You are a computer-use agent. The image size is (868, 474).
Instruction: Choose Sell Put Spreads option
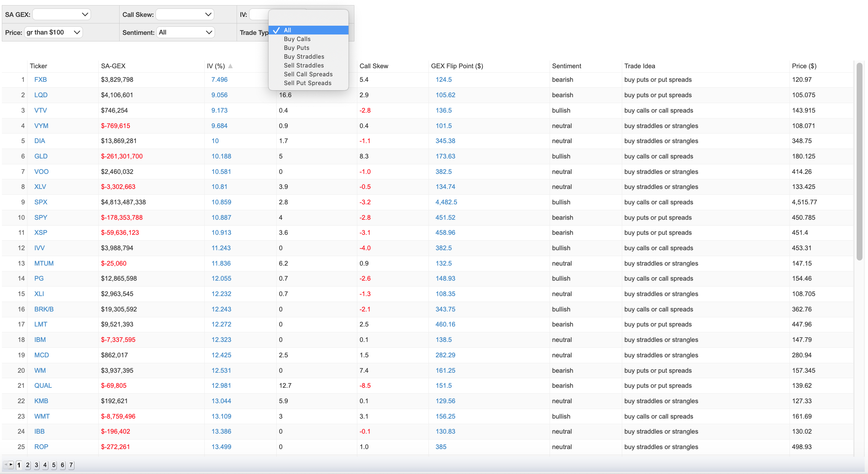pos(309,83)
